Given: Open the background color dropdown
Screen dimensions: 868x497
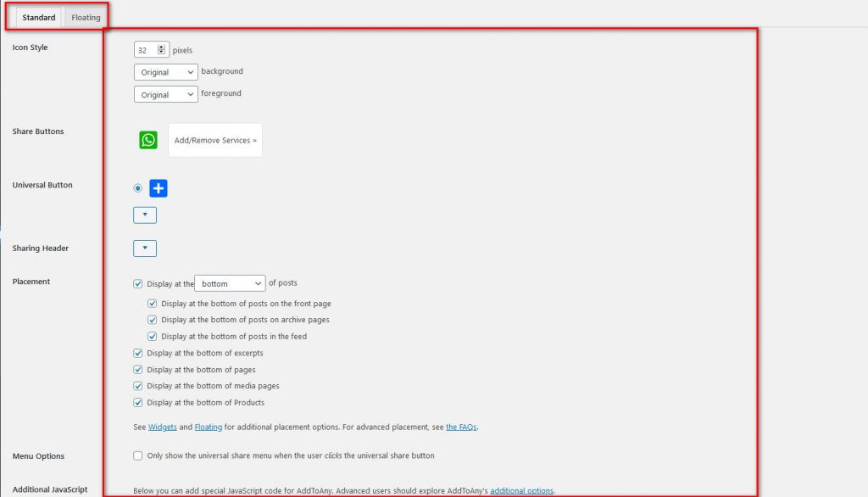Looking at the screenshot, I should click(165, 72).
